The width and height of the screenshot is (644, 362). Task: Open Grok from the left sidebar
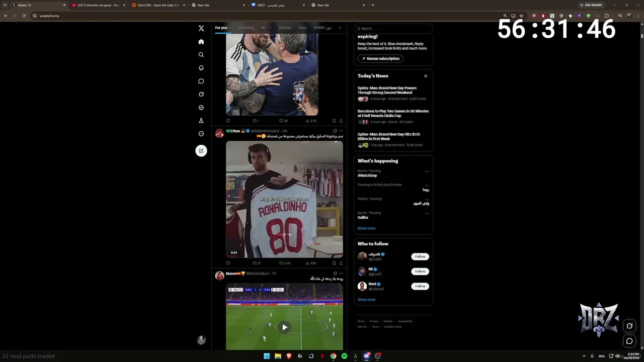pos(201,94)
